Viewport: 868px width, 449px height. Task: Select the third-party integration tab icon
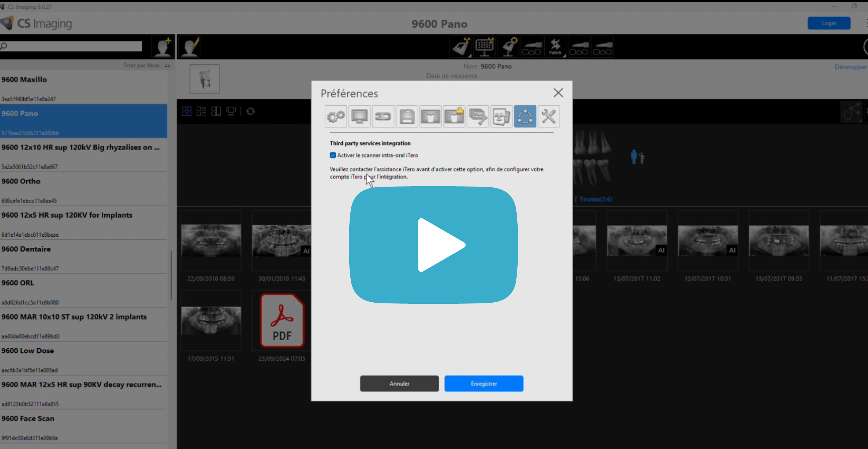(525, 116)
